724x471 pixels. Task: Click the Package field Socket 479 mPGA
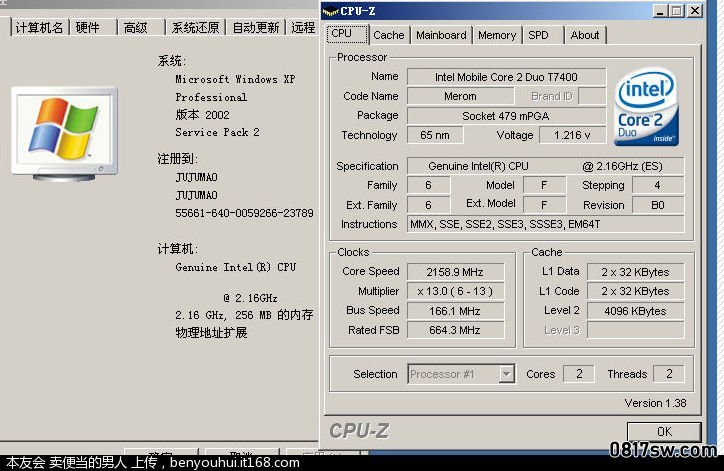click(x=507, y=116)
